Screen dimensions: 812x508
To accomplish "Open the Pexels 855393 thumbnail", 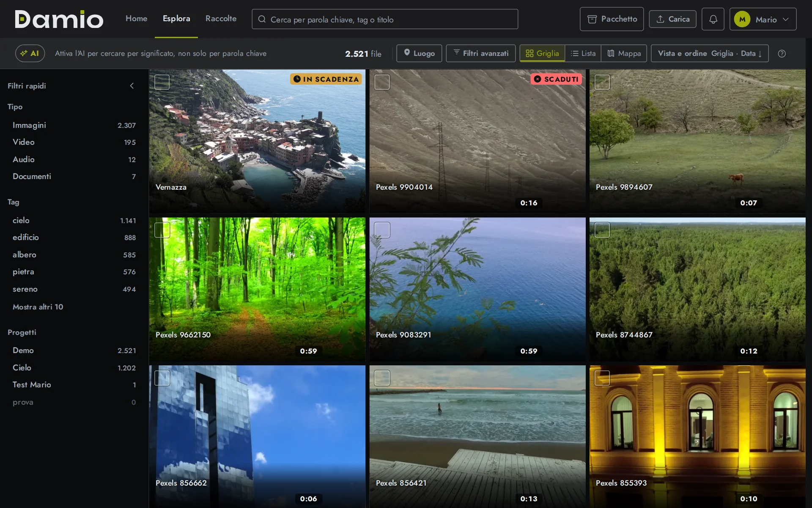I will coord(697,436).
